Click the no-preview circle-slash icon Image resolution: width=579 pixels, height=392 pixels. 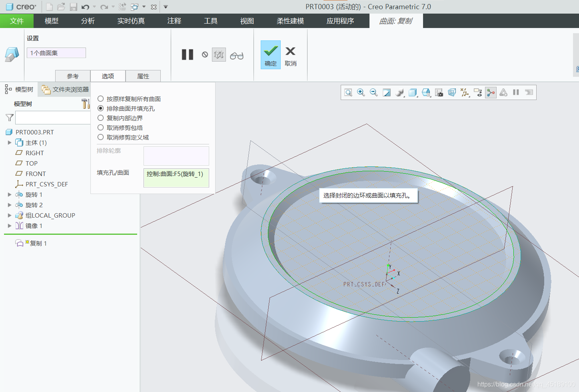(205, 54)
